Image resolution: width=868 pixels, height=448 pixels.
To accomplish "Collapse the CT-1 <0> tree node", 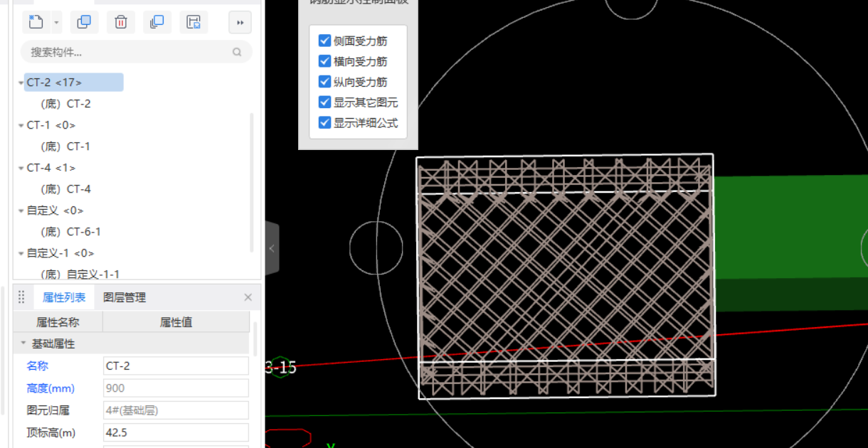I will pos(21,126).
